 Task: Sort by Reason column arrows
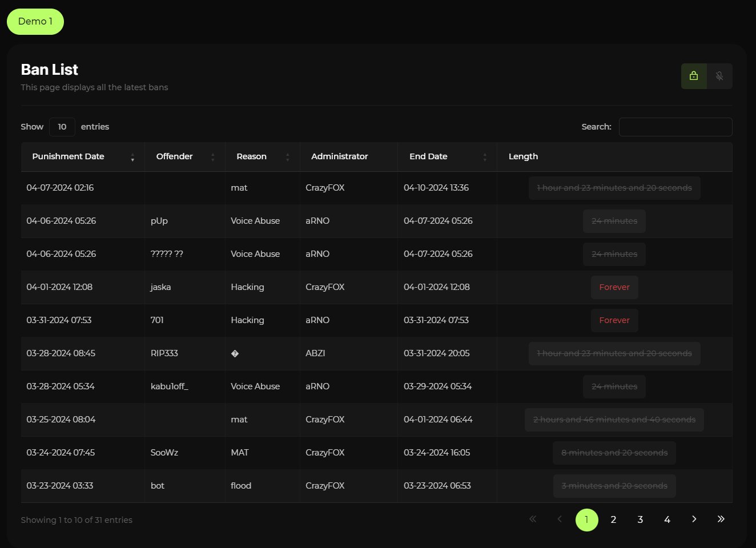tap(288, 157)
